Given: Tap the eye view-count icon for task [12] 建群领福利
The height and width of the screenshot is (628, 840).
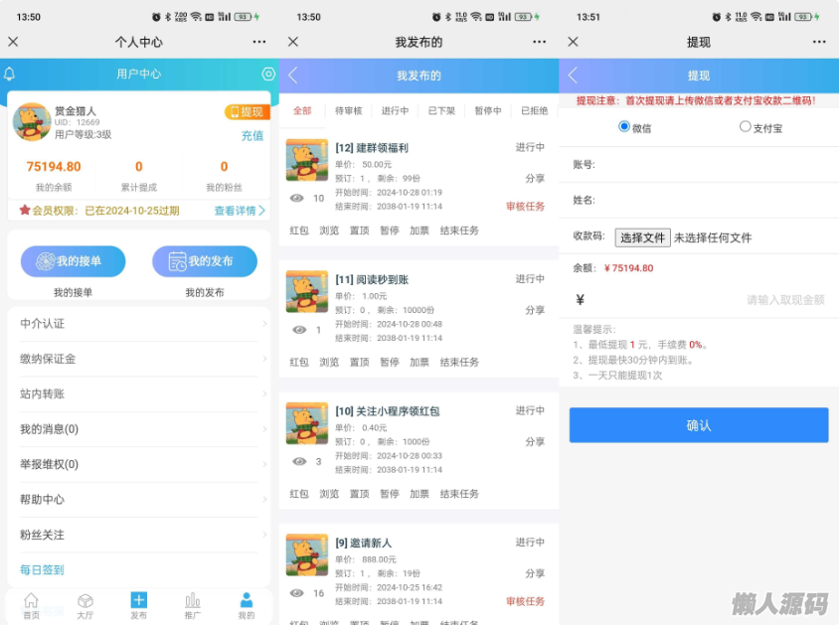Looking at the screenshot, I should pyautogui.click(x=297, y=198).
